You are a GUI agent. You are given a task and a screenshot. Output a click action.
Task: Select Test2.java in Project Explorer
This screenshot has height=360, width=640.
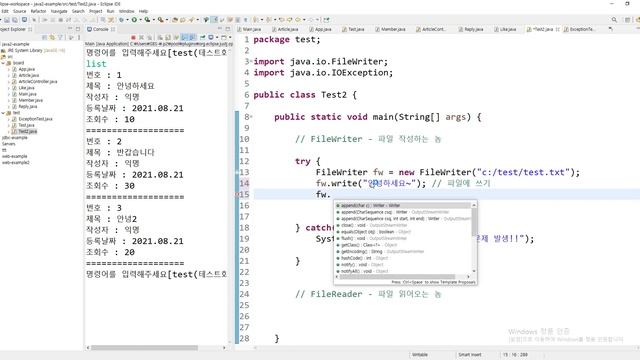(27, 131)
